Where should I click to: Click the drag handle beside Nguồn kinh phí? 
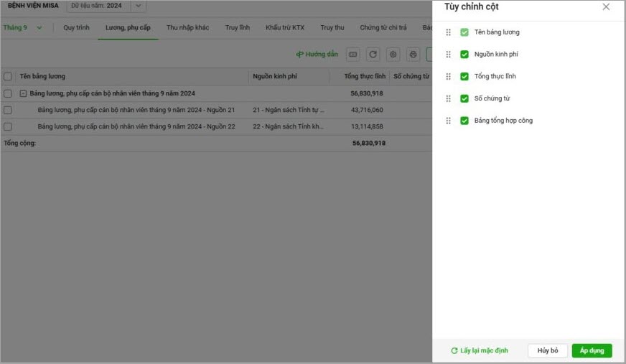coord(449,55)
